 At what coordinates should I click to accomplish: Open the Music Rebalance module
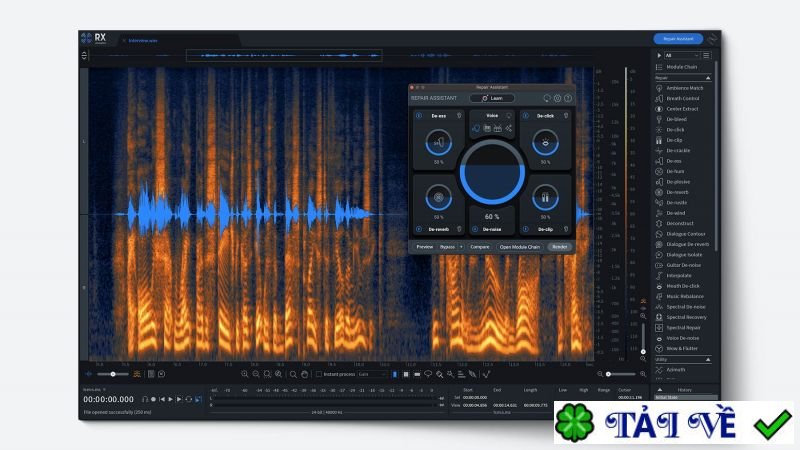pyautogui.click(x=680, y=296)
